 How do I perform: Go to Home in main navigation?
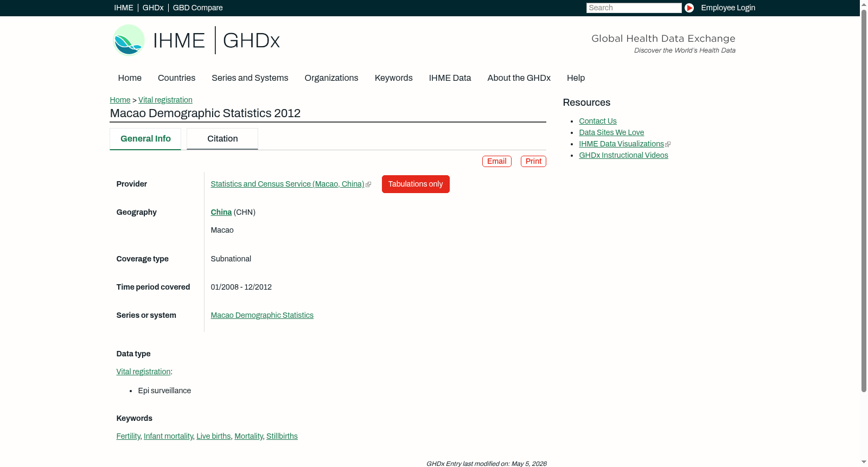130,78
